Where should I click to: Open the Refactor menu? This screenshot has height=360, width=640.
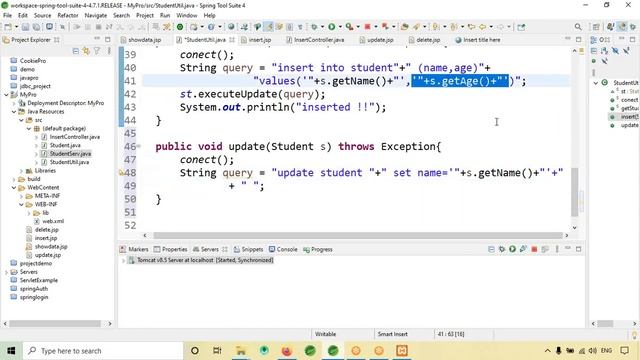[68, 16]
